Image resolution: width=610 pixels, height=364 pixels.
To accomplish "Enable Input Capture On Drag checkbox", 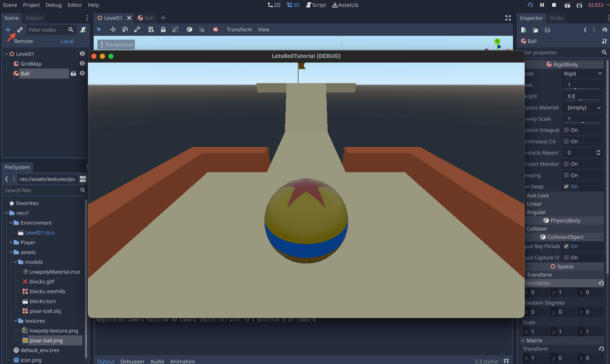I will point(566,257).
